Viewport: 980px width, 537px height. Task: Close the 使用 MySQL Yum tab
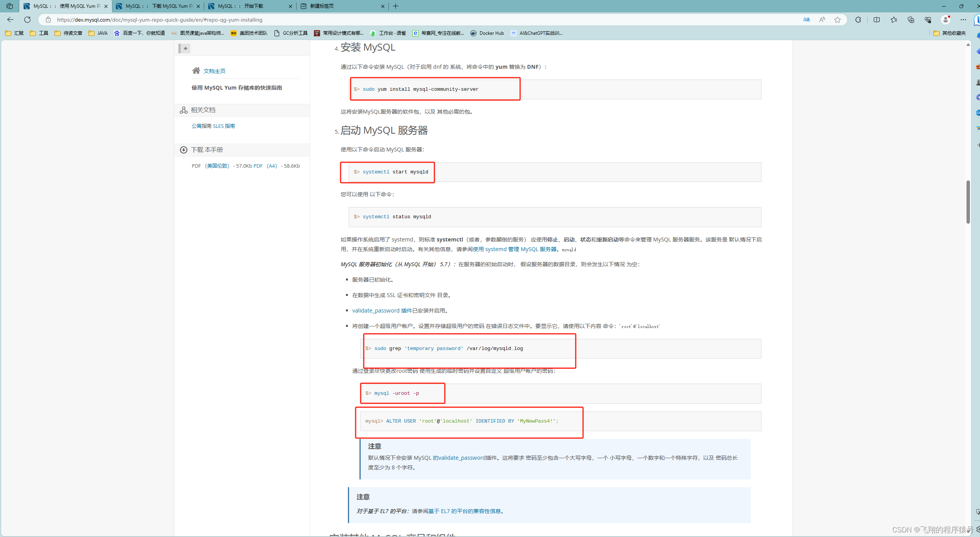point(106,6)
